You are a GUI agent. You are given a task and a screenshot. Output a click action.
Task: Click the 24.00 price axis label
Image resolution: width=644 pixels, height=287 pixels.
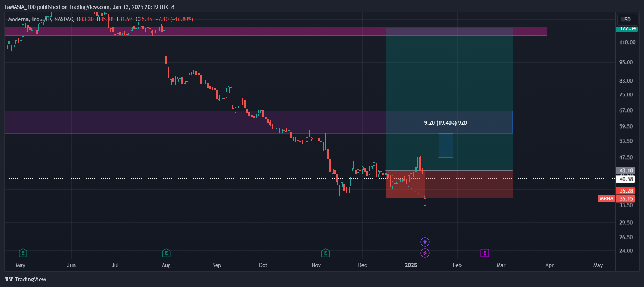[x=626, y=251]
